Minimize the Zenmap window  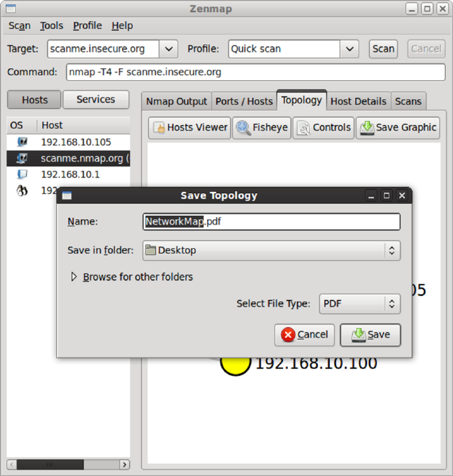411,9
